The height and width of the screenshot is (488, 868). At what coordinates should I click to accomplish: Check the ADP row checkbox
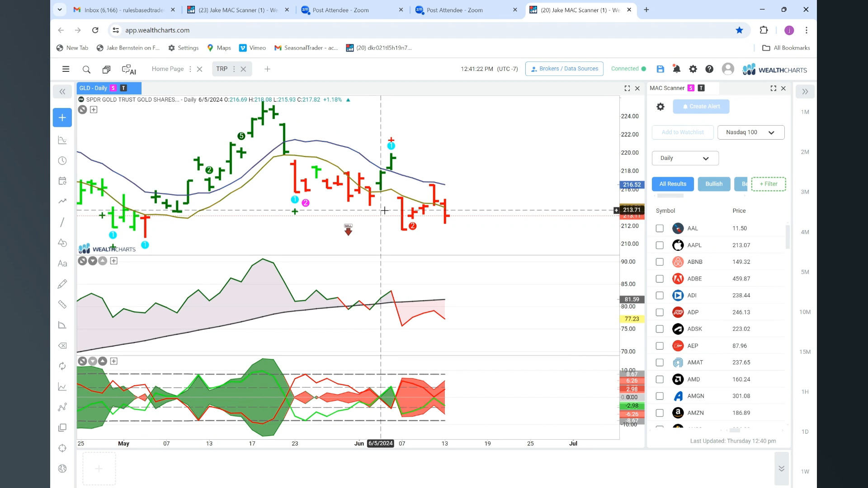(660, 313)
